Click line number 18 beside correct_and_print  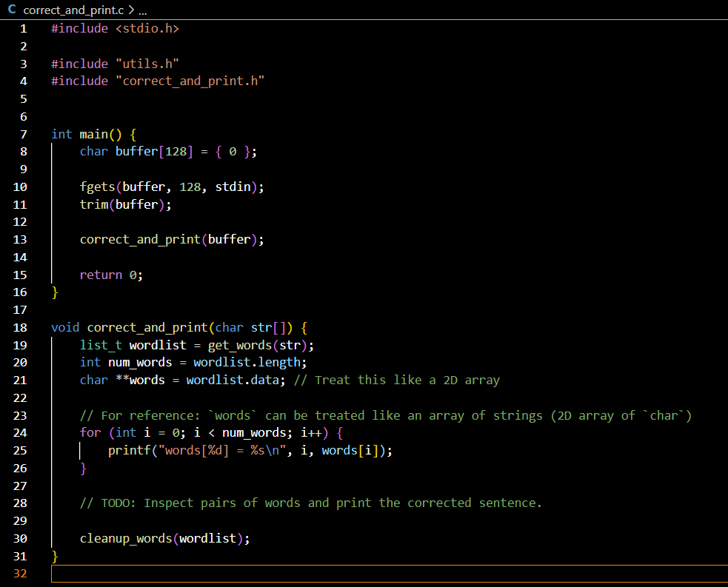click(20, 327)
